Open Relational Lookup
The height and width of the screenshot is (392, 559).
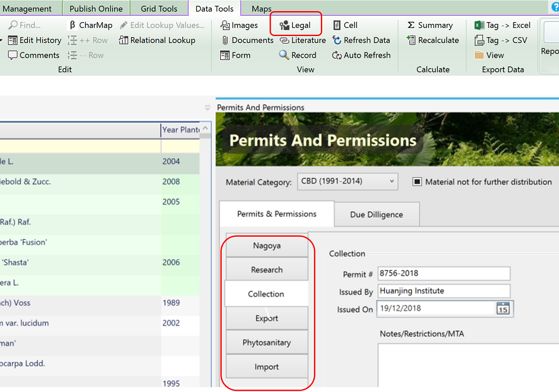pyautogui.click(x=157, y=40)
